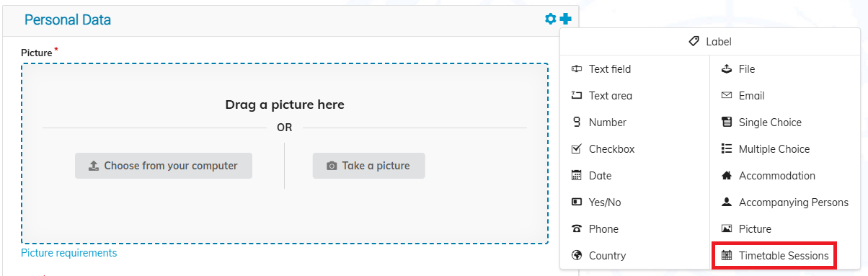
Task: Add an Accommodation field
Action: [785, 176]
